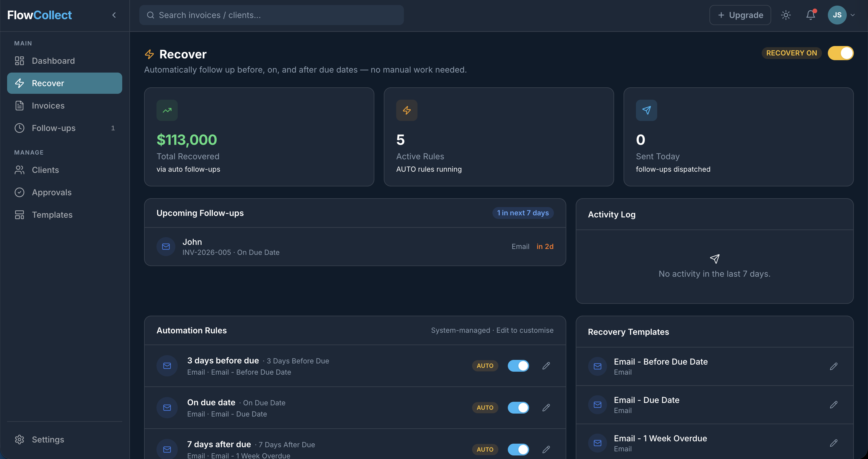Edit the '3 days before due' rule
This screenshot has width=868, height=459.
pos(546,366)
